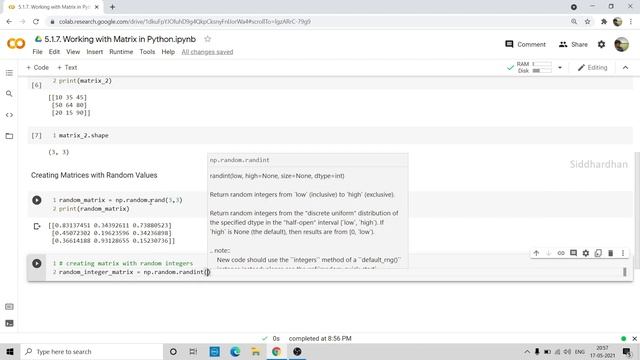The image size is (640, 360).
Task: Move the selected cell down
Action: (549, 253)
